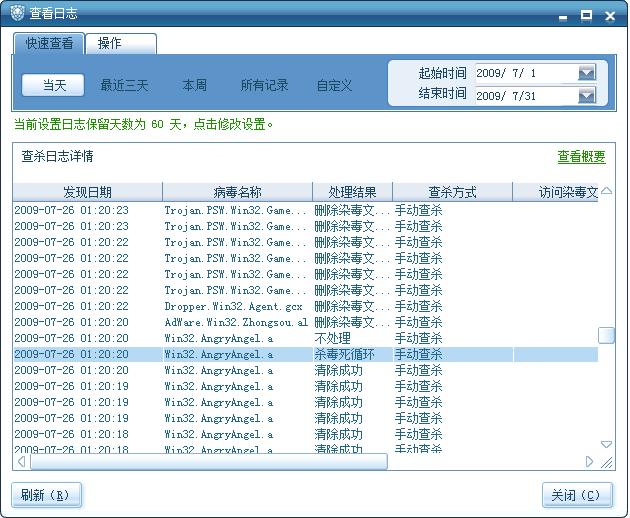Open the start time calendar dropdown
The image size is (630, 518).
click(587, 73)
